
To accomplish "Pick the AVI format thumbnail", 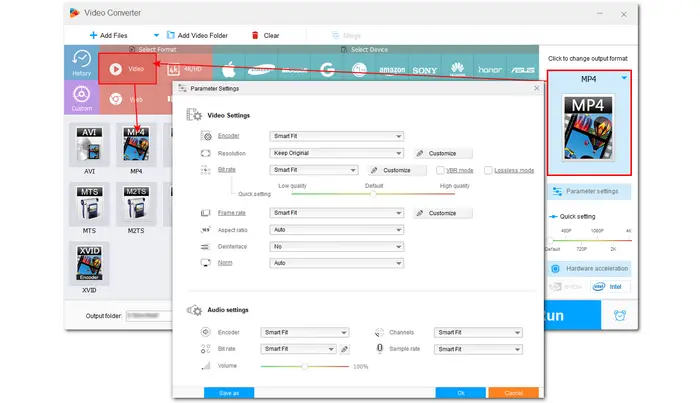I will pos(89,144).
